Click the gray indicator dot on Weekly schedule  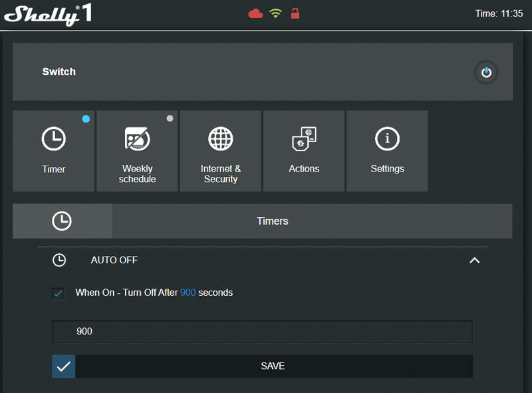[170, 118]
